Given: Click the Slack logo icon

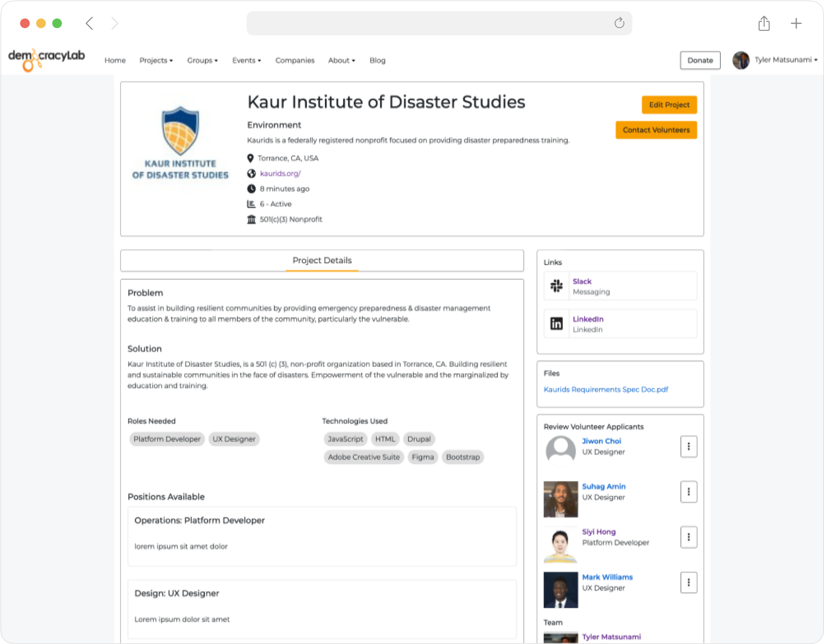Looking at the screenshot, I should (556, 286).
